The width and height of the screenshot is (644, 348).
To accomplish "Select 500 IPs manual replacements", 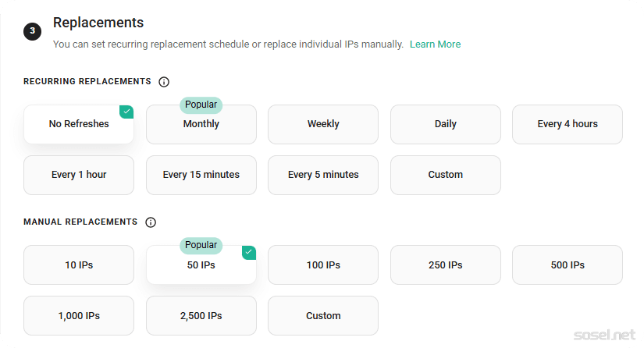I will (568, 265).
